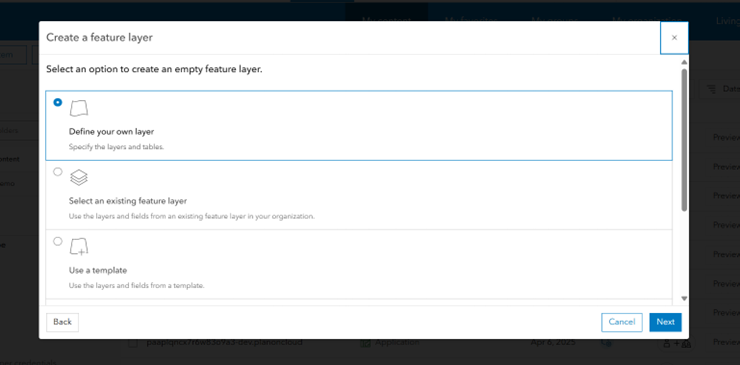740x365 pixels.
Task: Click the sort filter icon in background page
Action: coord(711,89)
